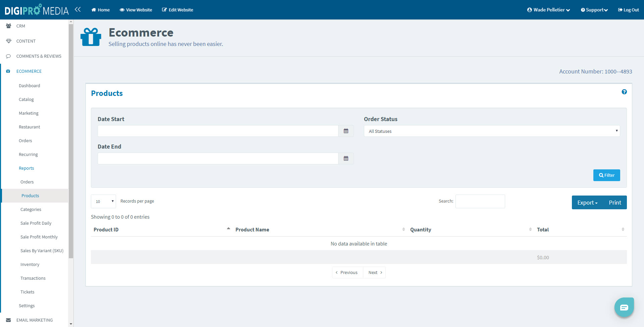644x327 pixels.
Task: Open Orders under Ecommerce menu
Action: [25, 141]
